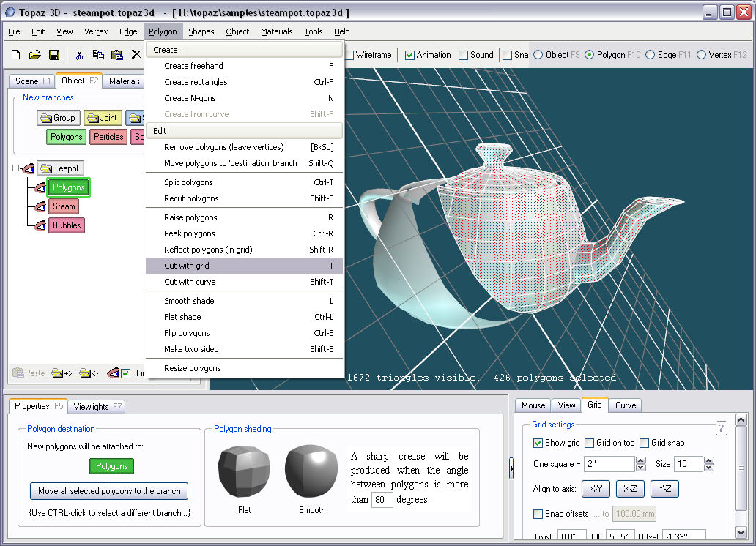The height and width of the screenshot is (546, 756).
Task: Open Grid settings help question mark
Action: tap(721, 428)
